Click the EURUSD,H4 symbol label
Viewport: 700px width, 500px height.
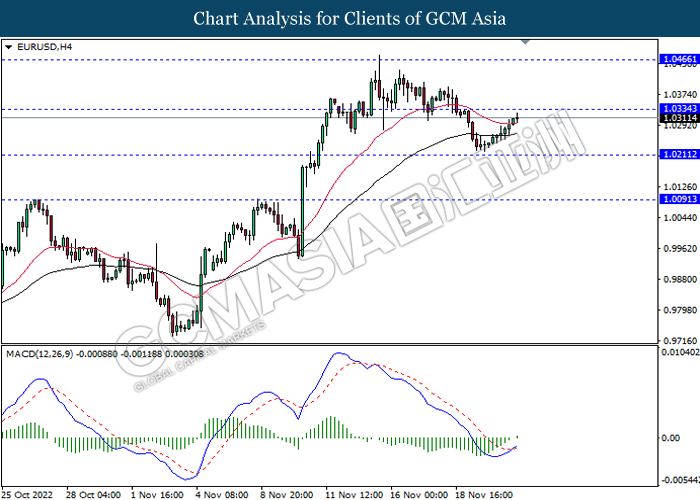coord(44,47)
